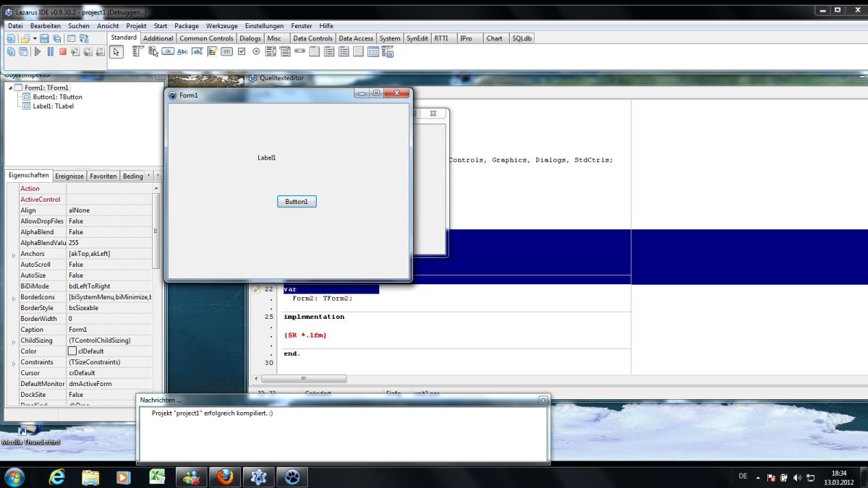Collapse the Form1: TForm1 tree node

click(10, 88)
